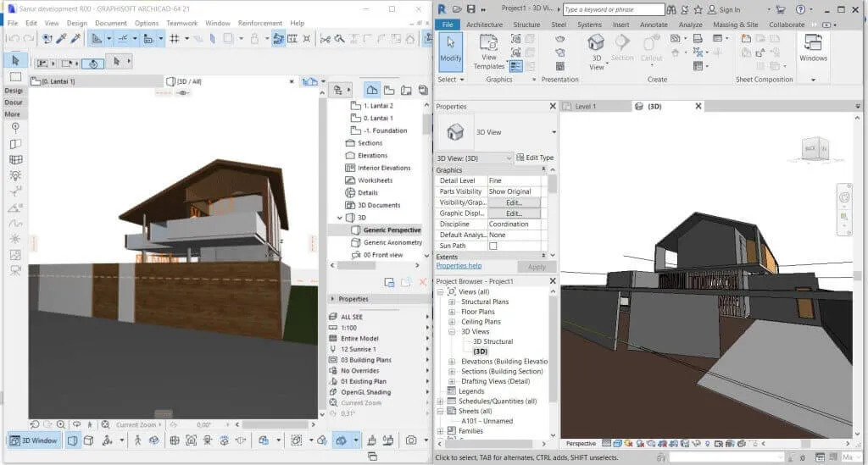This screenshot has width=868, height=465.
Task: Select Interior Elevations in ARCHICAD Navigator
Action: click(384, 168)
